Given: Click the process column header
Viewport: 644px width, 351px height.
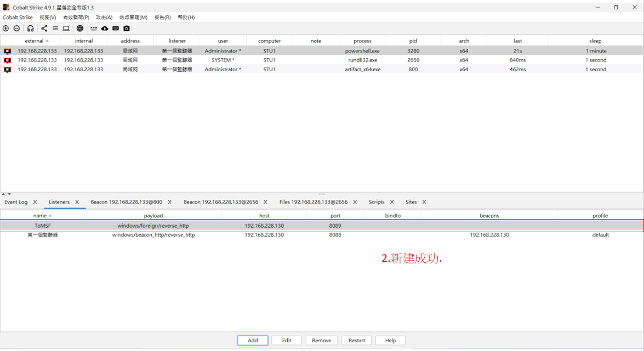Looking at the screenshot, I should click(x=362, y=41).
